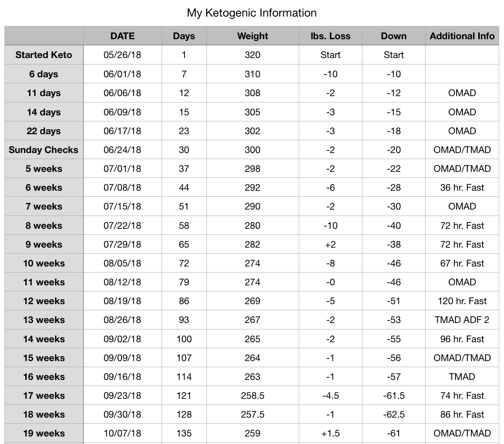The height and width of the screenshot is (444, 504).
Task: Select the 10 weeks row header
Action: coord(44,263)
